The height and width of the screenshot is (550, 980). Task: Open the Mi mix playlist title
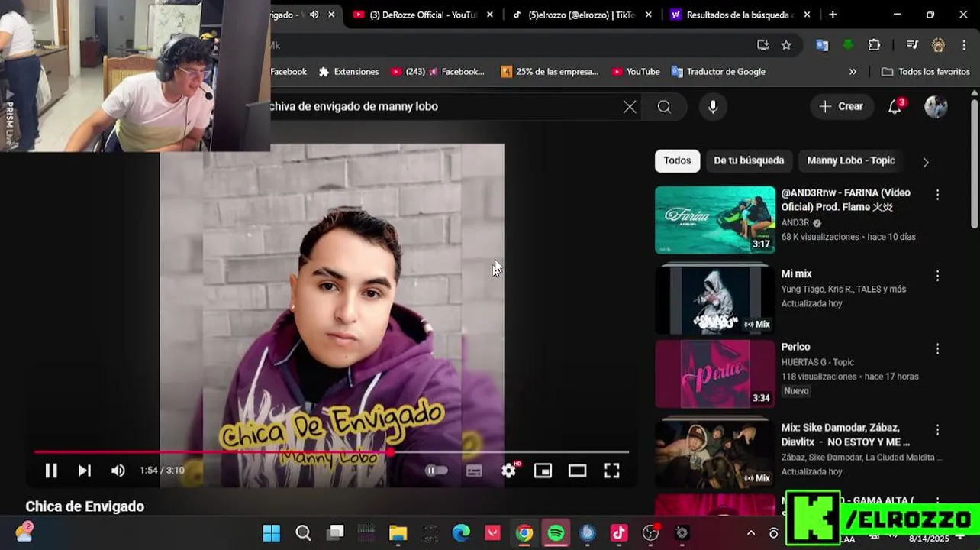click(x=796, y=273)
